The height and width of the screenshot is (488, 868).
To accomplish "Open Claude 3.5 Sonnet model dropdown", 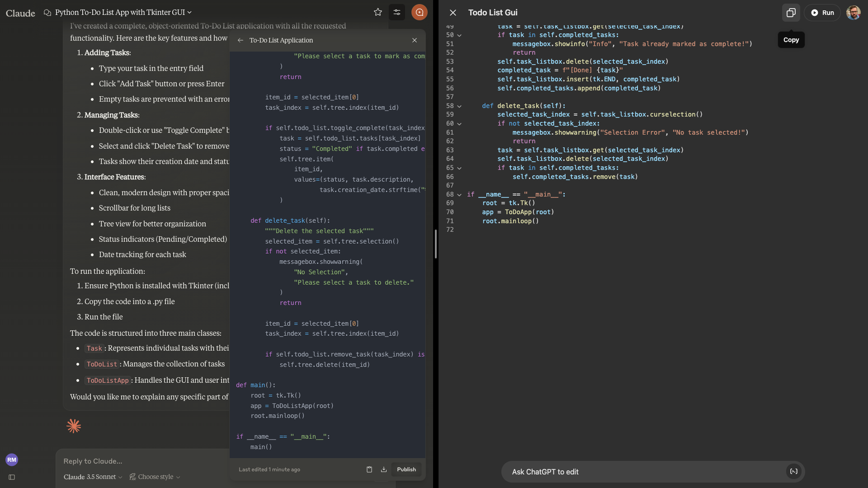I will (x=93, y=477).
